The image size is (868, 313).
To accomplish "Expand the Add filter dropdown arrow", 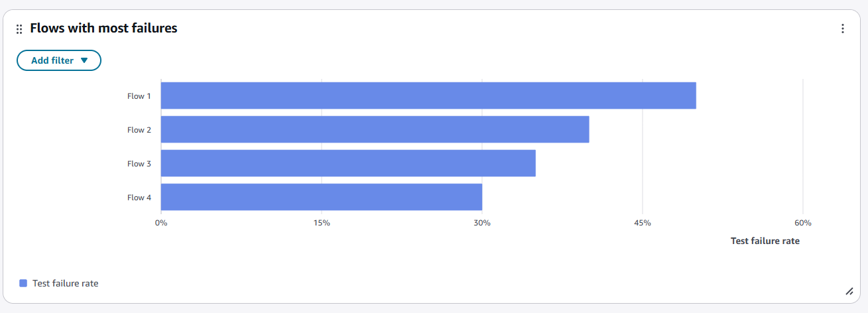I will point(84,60).
